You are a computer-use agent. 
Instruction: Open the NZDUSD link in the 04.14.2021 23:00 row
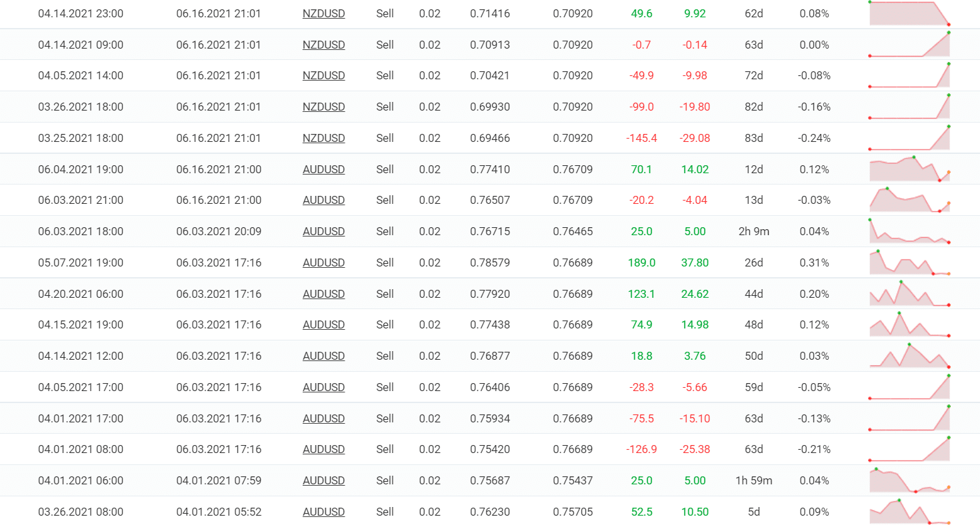pos(323,13)
